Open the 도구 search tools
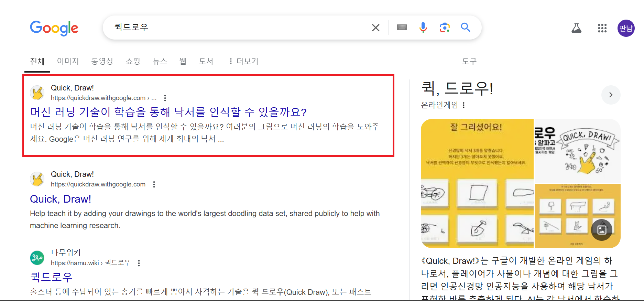This screenshot has height=301, width=644. pos(469,61)
